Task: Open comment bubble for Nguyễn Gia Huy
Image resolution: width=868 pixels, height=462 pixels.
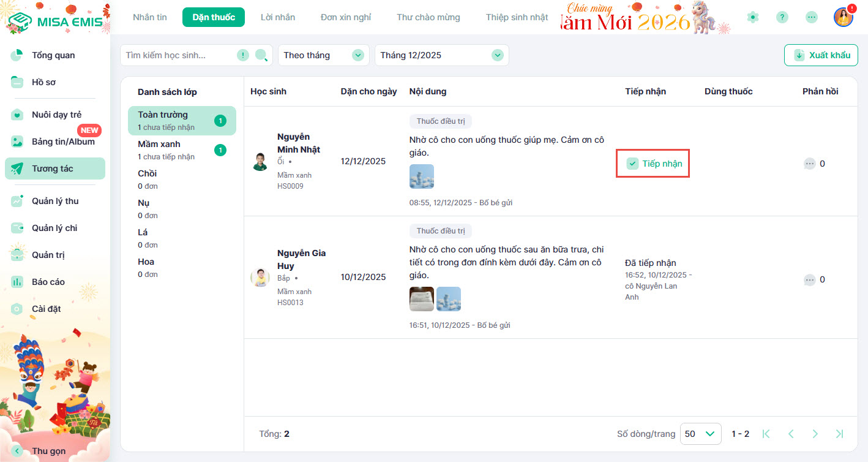Action: tap(809, 279)
